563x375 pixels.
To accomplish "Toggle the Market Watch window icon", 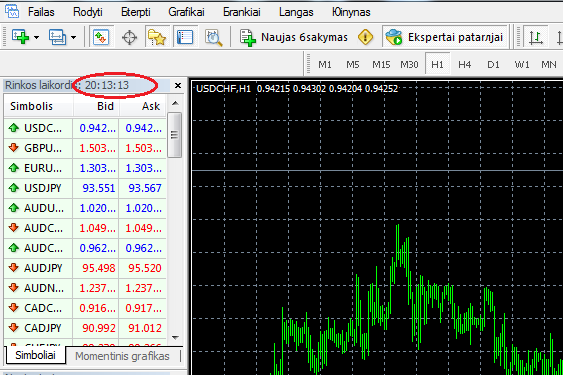I will pos(101,37).
